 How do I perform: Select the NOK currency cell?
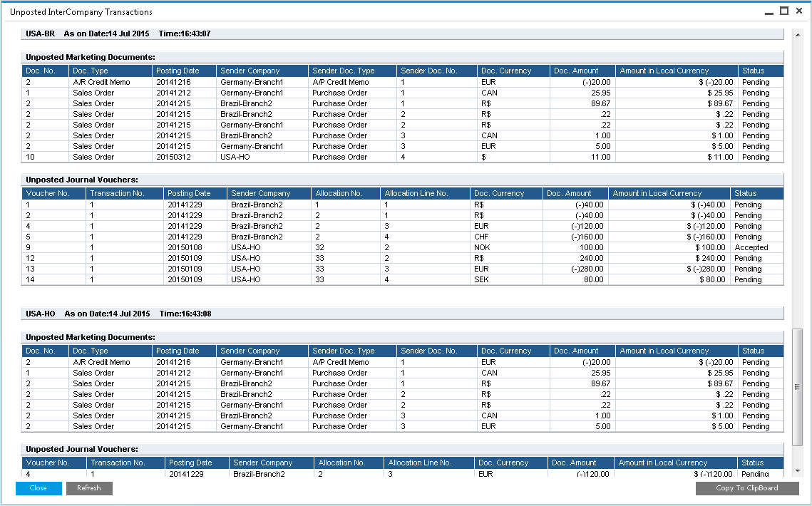pyautogui.click(x=506, y=247)
